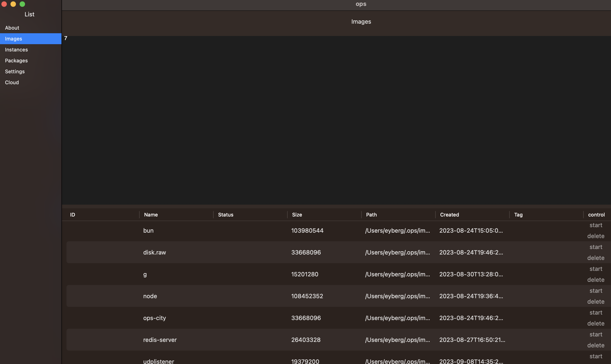
Task: Start the ops-city image
Action: 596,313
